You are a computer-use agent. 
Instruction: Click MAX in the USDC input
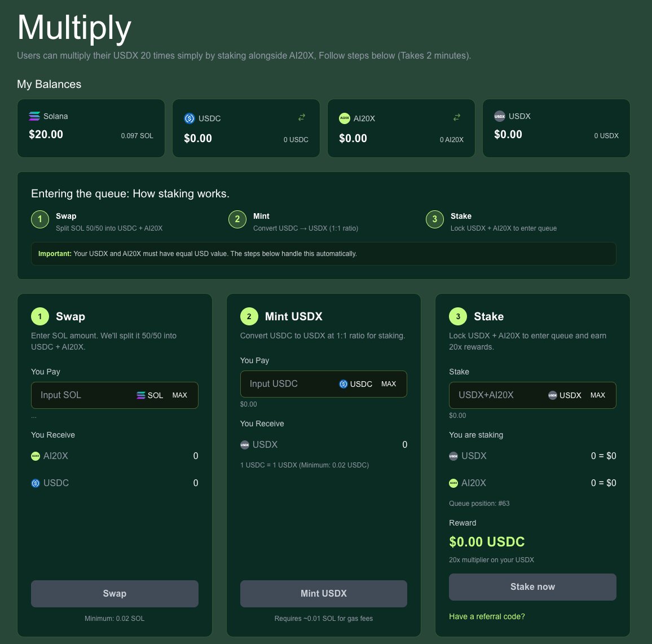389,384
